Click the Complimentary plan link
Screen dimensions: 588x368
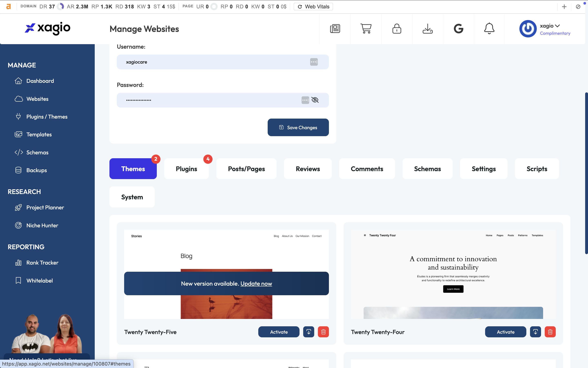pyautogui.click(x=555, y=33)
